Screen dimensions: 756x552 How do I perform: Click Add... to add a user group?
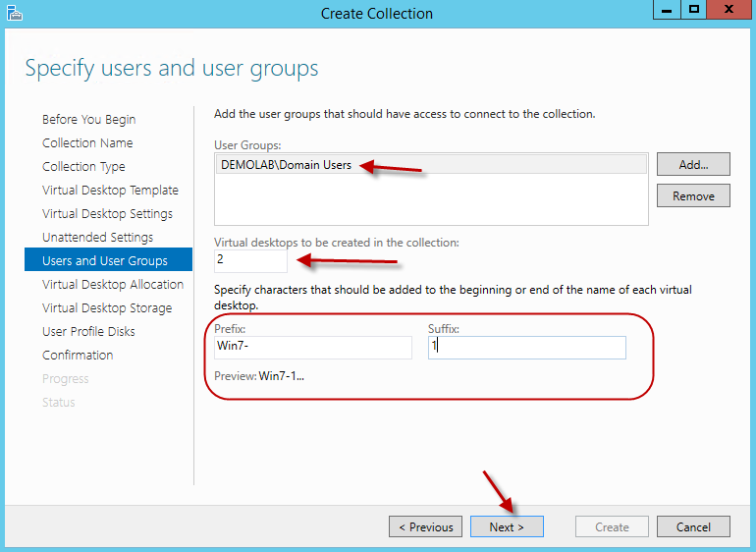point(693,164)
